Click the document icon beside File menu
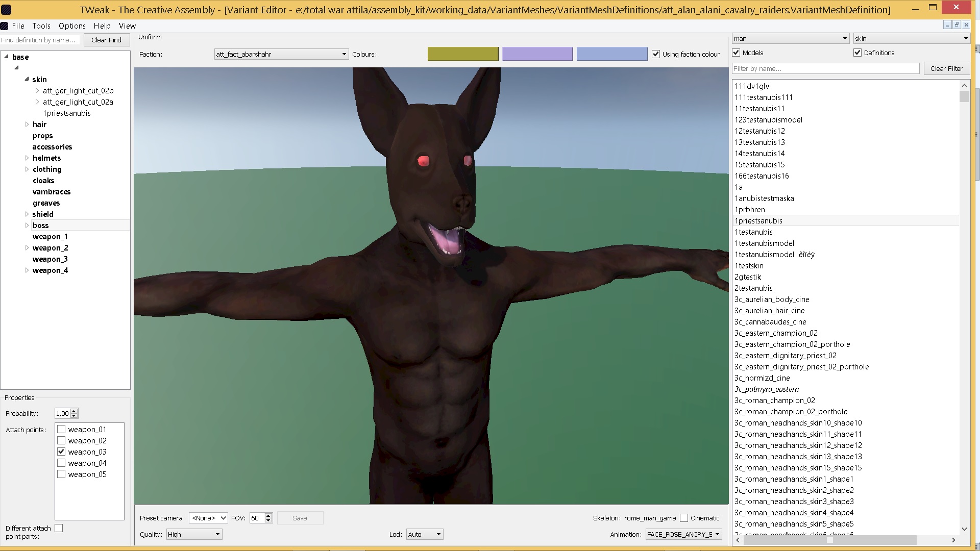980x551 pixels. click(x=5, y=26)
